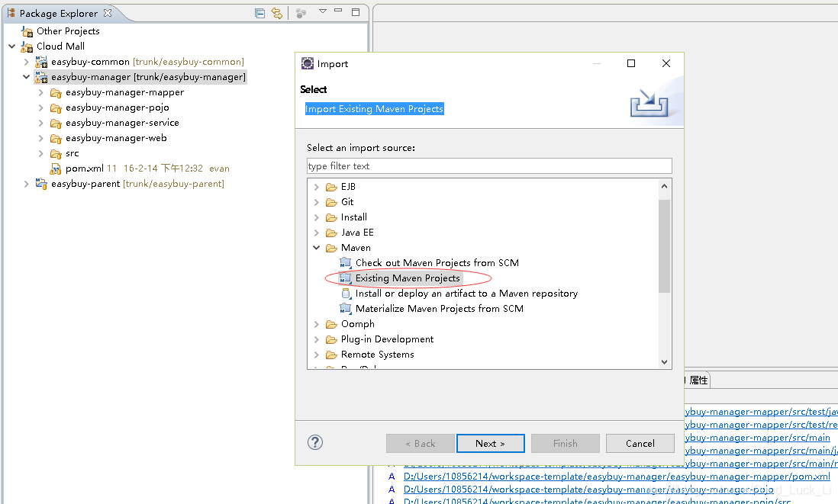Expand easybuy-manager-pojo folder
838x504 pixels.
click(x=40, y=108)
